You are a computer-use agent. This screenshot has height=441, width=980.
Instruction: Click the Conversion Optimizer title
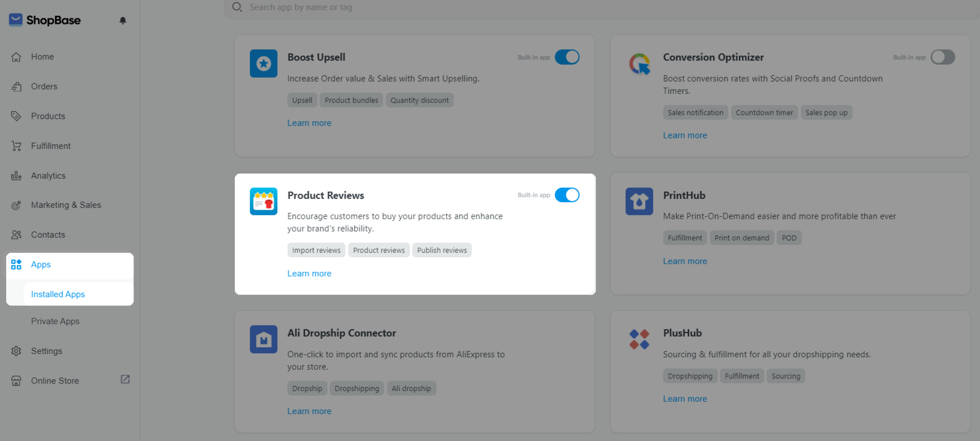(714, 58)
